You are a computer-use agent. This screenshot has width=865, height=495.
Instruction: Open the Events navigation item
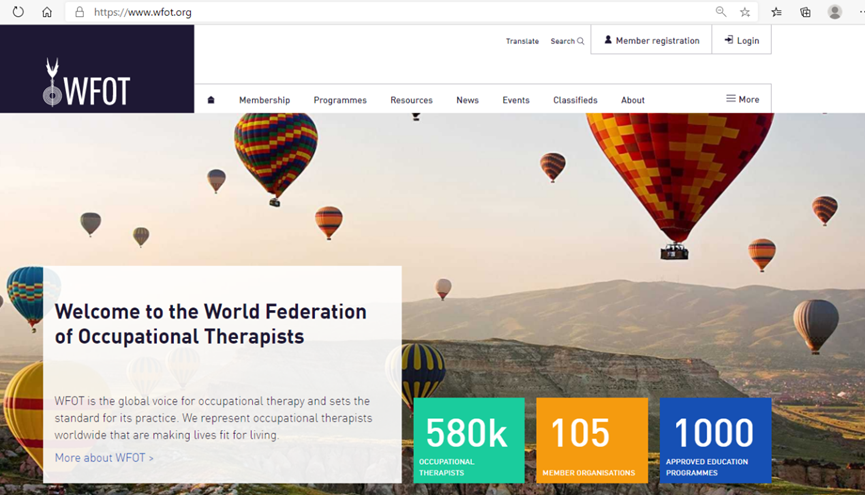[x=516, y=100]
